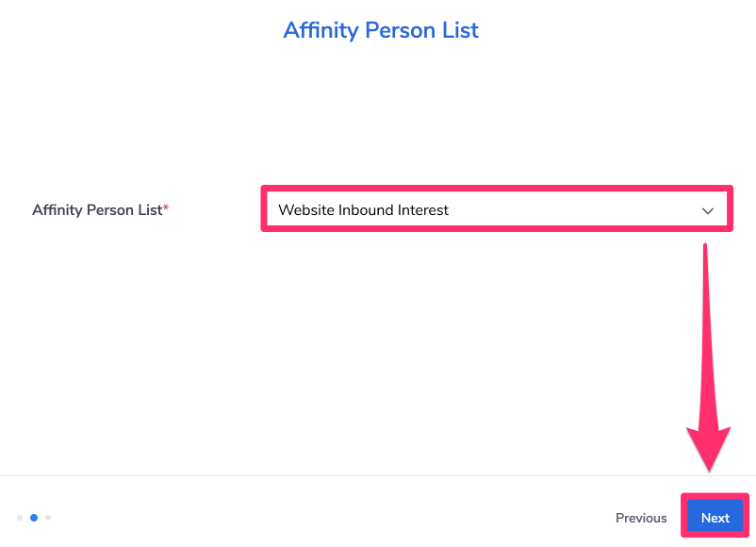Click the chevron on the list selector

coord(708,210)
